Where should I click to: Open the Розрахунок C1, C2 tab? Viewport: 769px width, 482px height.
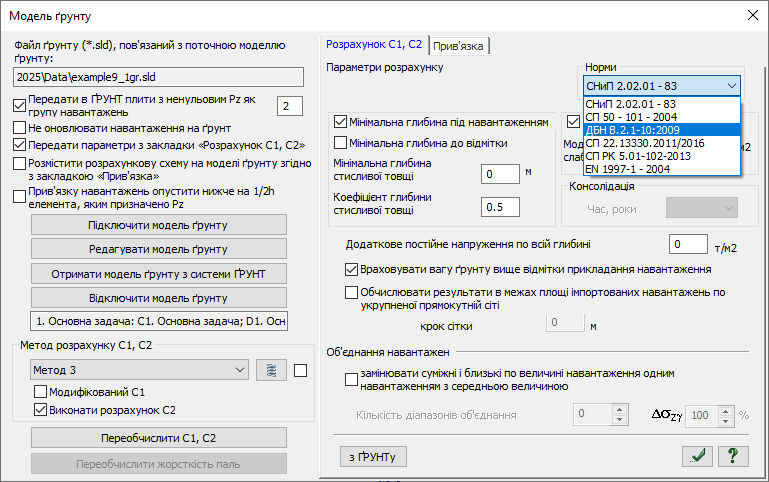coord(374,45)
